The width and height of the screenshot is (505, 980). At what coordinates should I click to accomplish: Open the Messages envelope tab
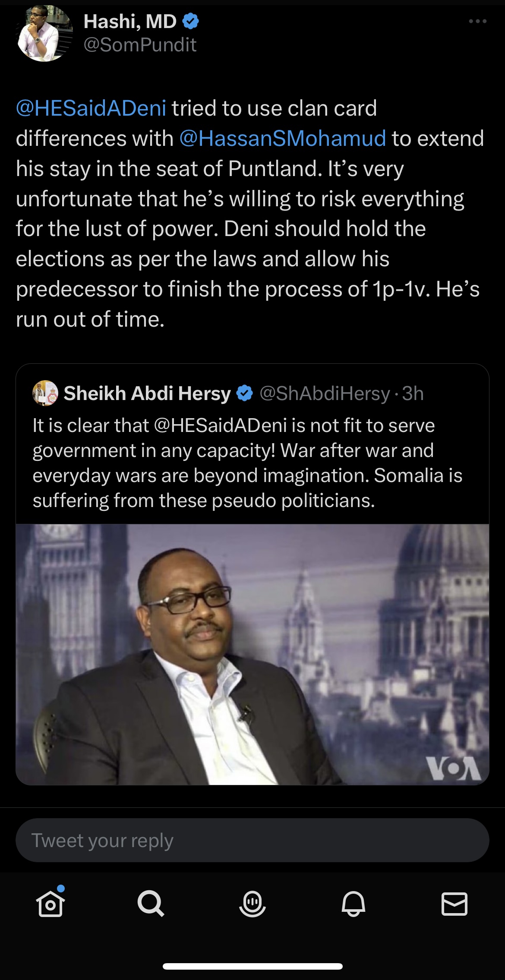454,904
